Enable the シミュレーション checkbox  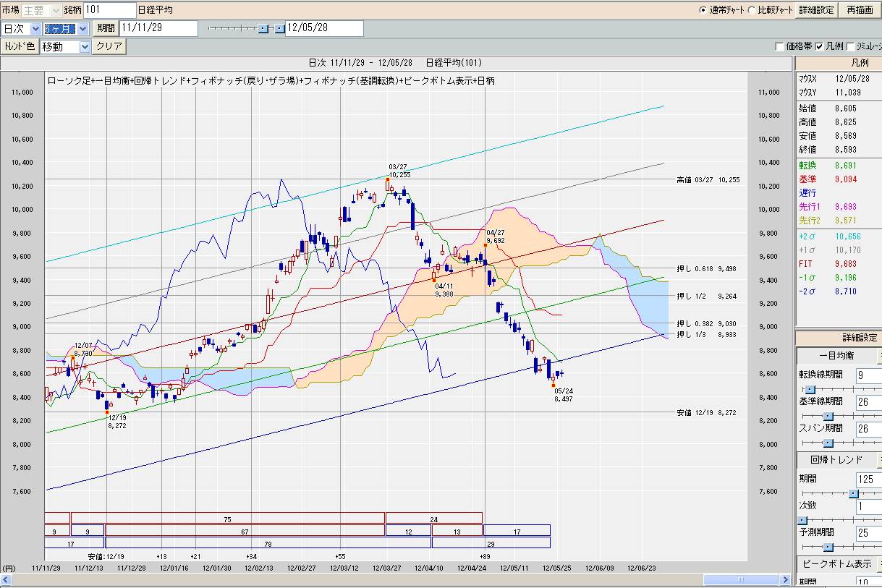[x=851, y=46]
